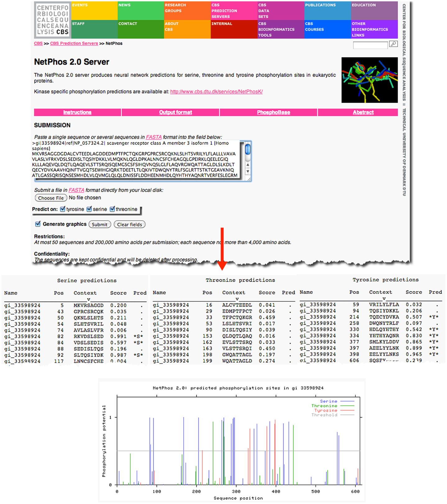
Task: Click the CBS logo in the header
Action: tap(52, 20)
